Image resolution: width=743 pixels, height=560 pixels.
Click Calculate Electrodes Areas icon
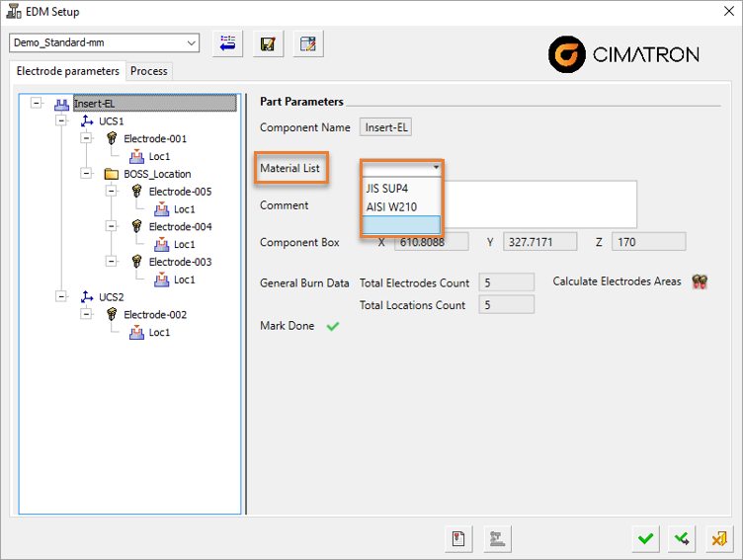click(700, 281)
